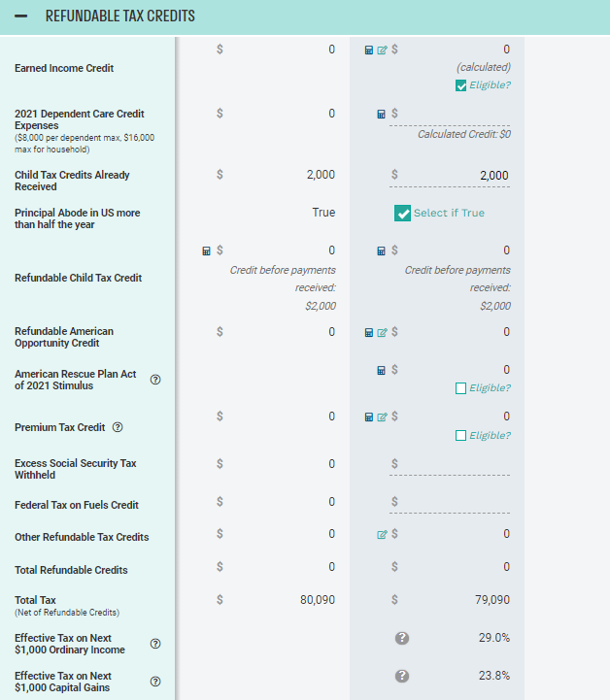Edit the Refundable American Opportunity Credit override
Screen dimensions: 610x700
tap(382, 333)
